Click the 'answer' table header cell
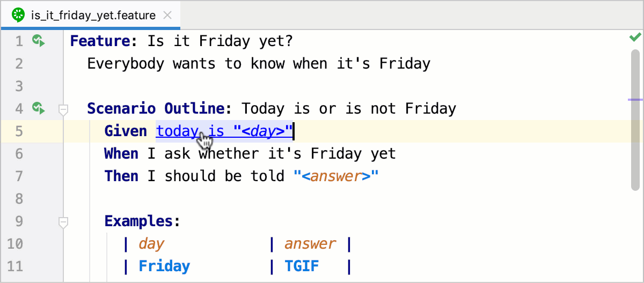The height and width of the screenshot is (283, 644). (310, 244)
